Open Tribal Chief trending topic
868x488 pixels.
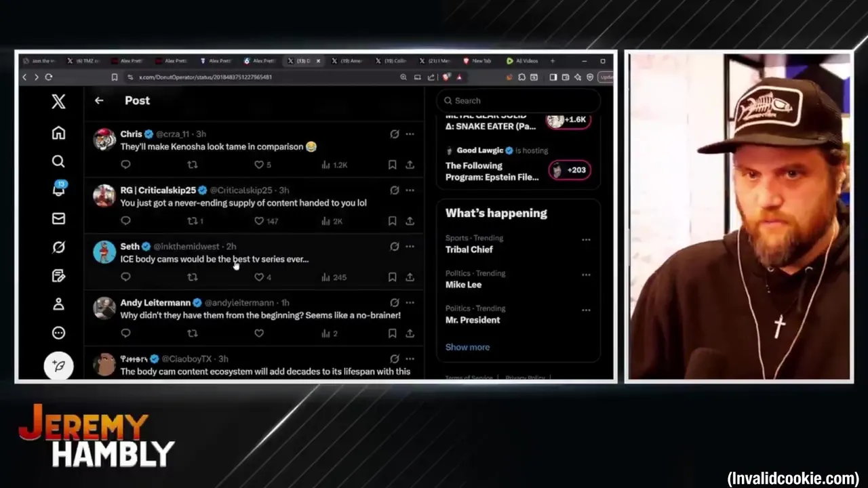[469, 249]
